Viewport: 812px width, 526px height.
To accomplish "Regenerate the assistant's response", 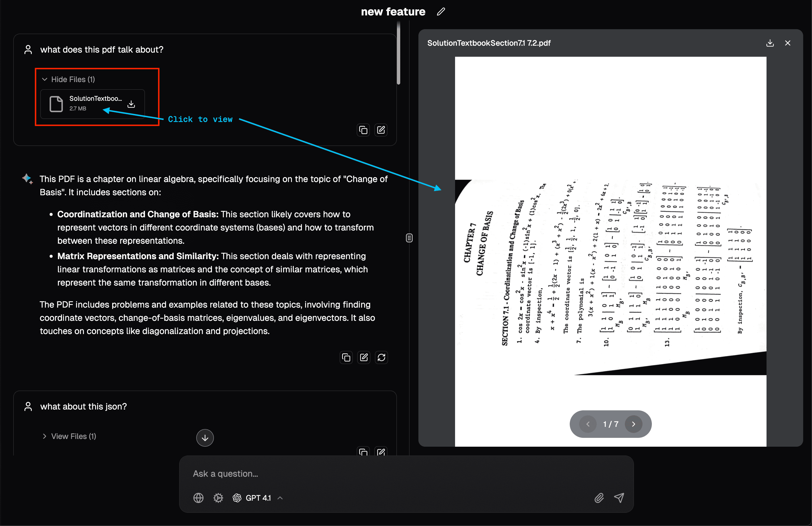I will click(381, 357).
